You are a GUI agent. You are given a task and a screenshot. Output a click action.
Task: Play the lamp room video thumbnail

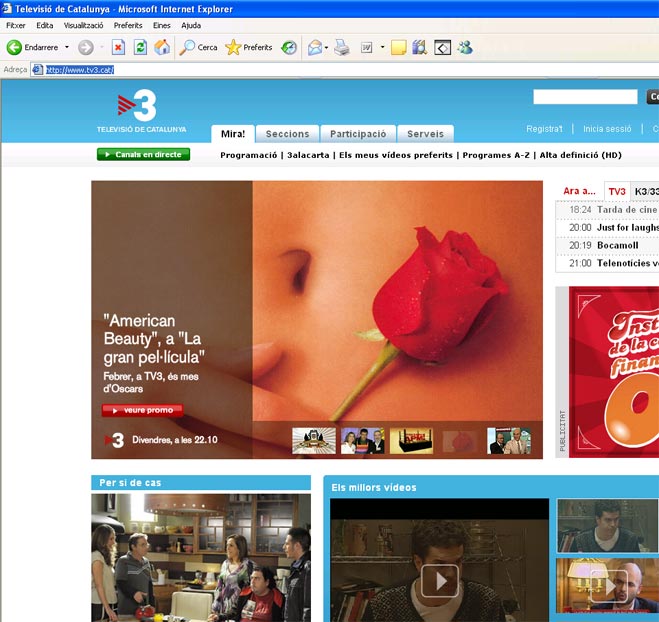[x=607, y=585]
